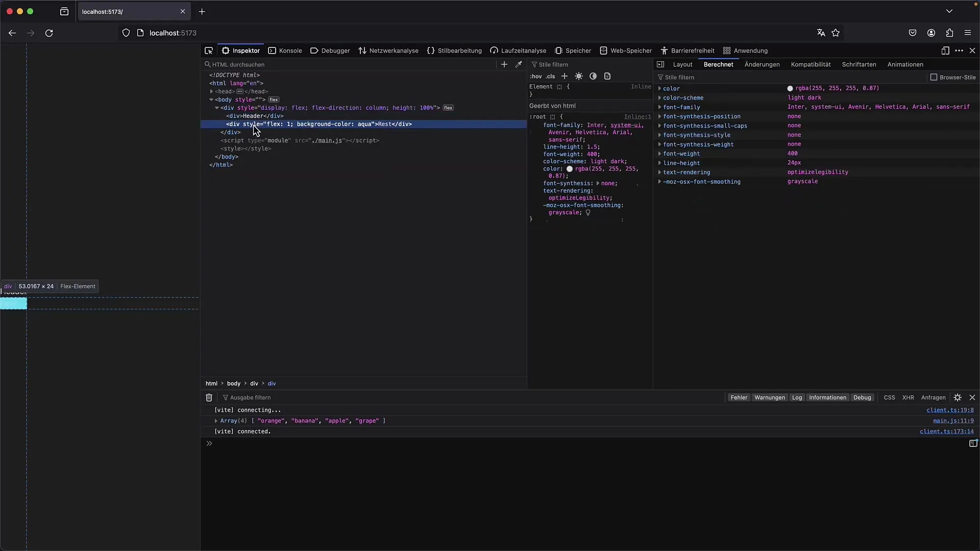This screenshot has height=551, width=980.
Task: Toggle the CSS console filter
Action: [x=889, y=397]
